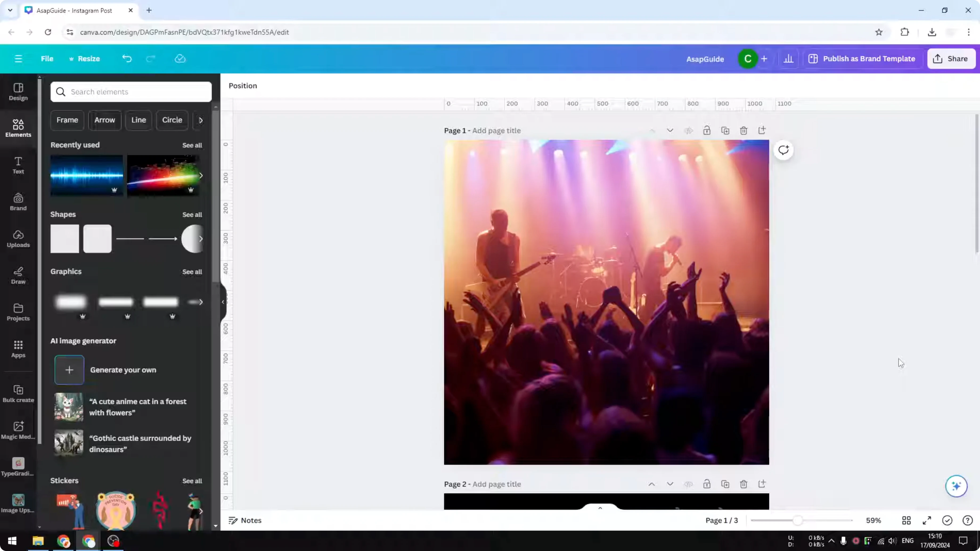
Task: Open the Canva Assistant sparkle button
Action: click(956, 486)
